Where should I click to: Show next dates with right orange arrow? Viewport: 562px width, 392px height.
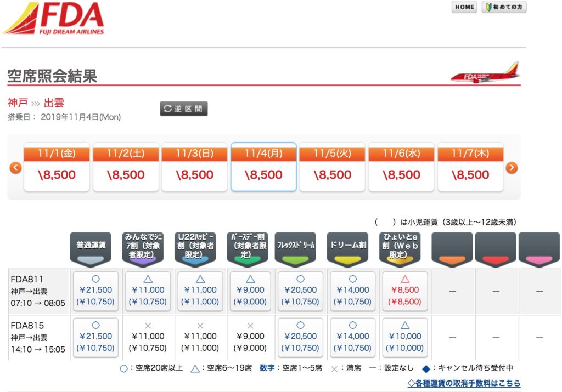[x=512, y=167]
